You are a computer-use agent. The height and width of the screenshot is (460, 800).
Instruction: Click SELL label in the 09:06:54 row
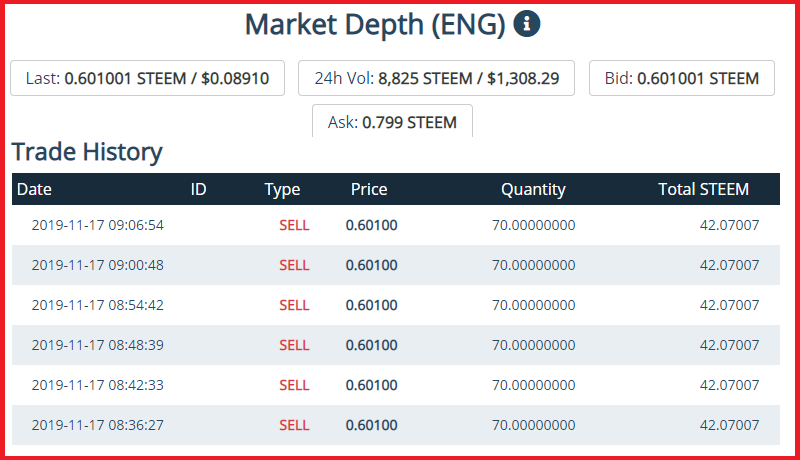(x=294, y=225)
